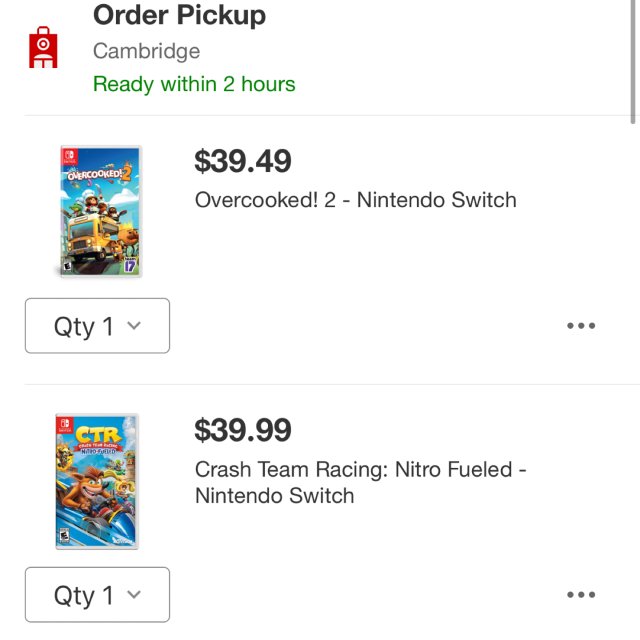Open more options for Overcooked! 2
This screenshot has height=640, width=640.
580,326
